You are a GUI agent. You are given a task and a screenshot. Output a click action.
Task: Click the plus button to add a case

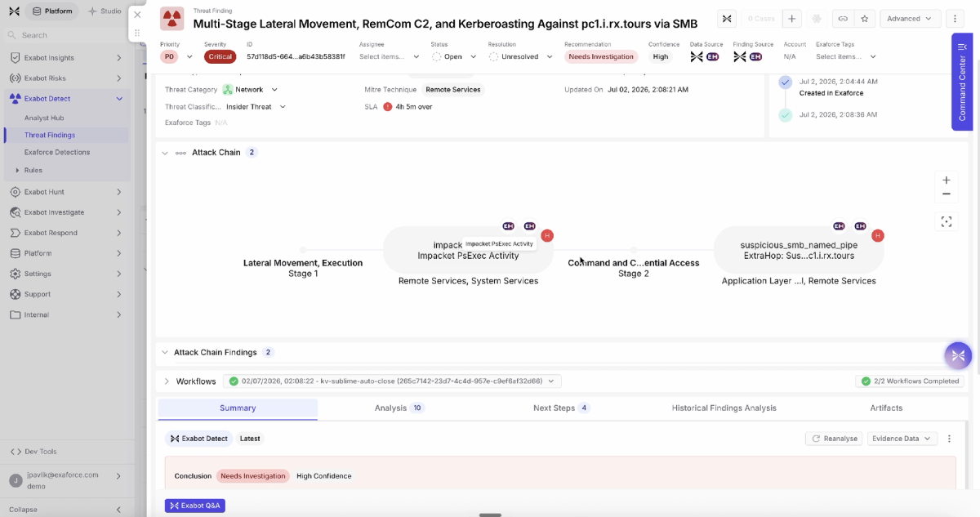(x=791, y=18)
